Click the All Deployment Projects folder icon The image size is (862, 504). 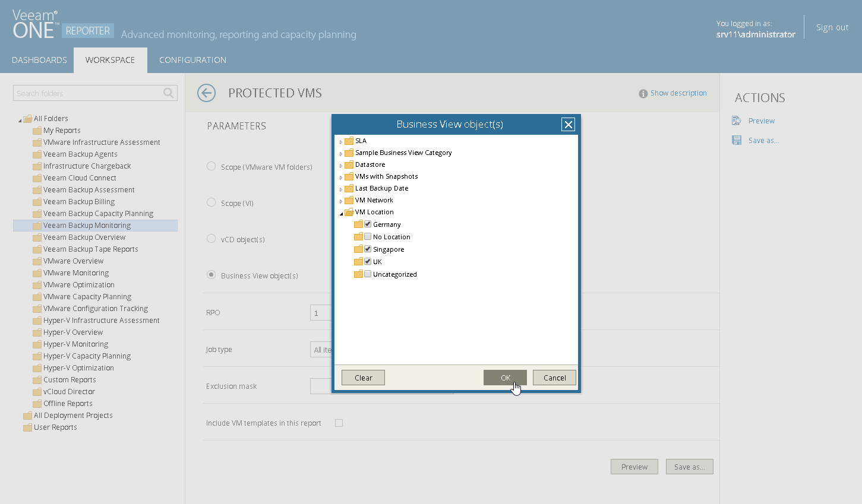point(27,416)
